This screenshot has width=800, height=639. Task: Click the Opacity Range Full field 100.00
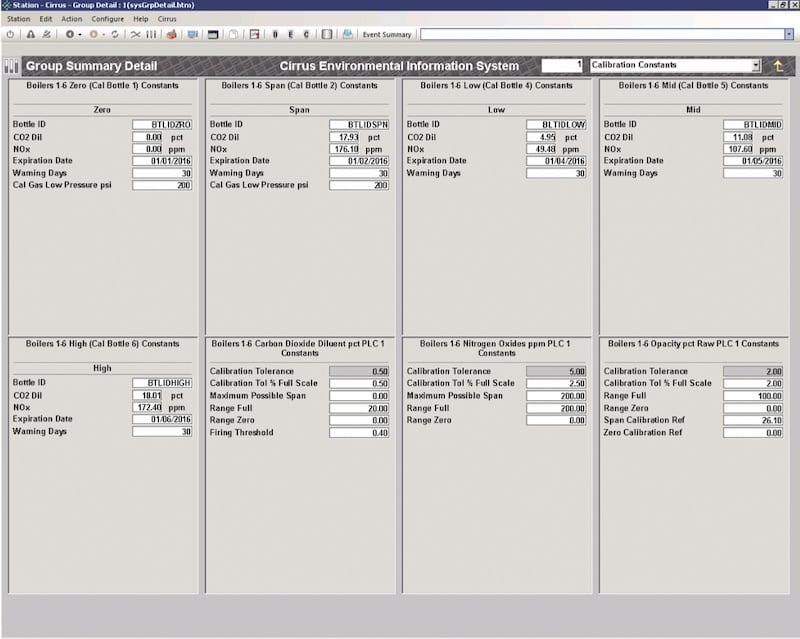coord(753,396)
